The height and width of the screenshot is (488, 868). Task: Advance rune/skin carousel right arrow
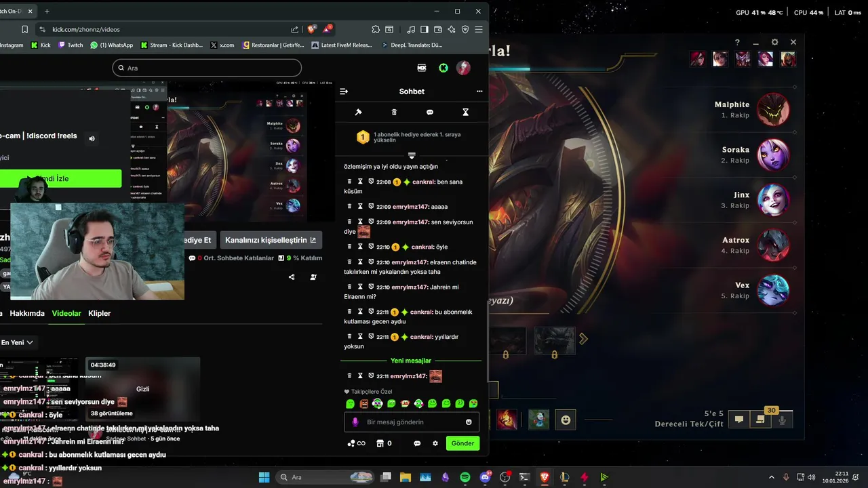(583, 338)
